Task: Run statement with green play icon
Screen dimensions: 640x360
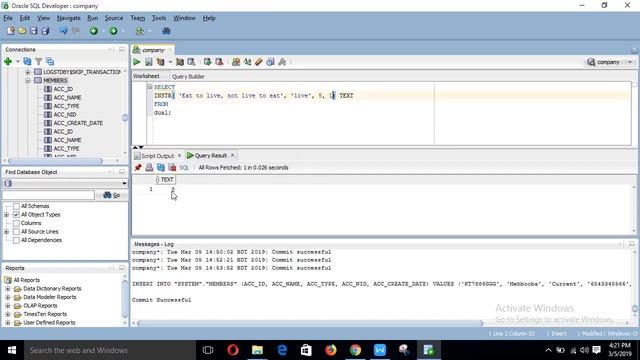Action: [x=137, y=62]
